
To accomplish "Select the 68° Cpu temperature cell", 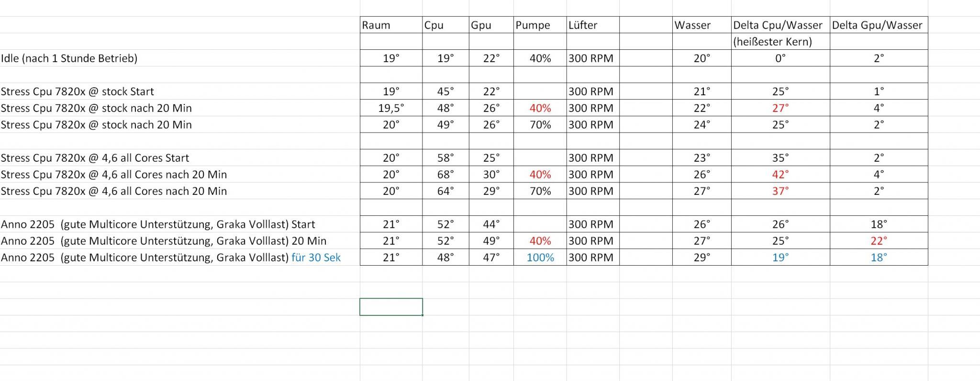I will (x=445, y=175).
